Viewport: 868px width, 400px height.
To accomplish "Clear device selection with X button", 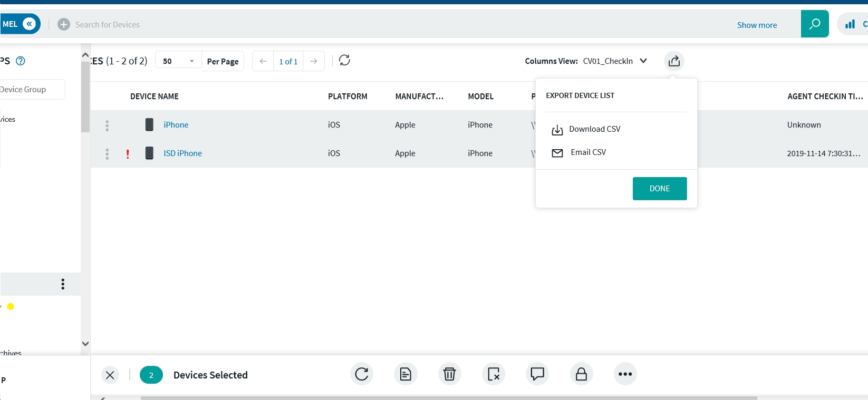I will coord(110,375).
